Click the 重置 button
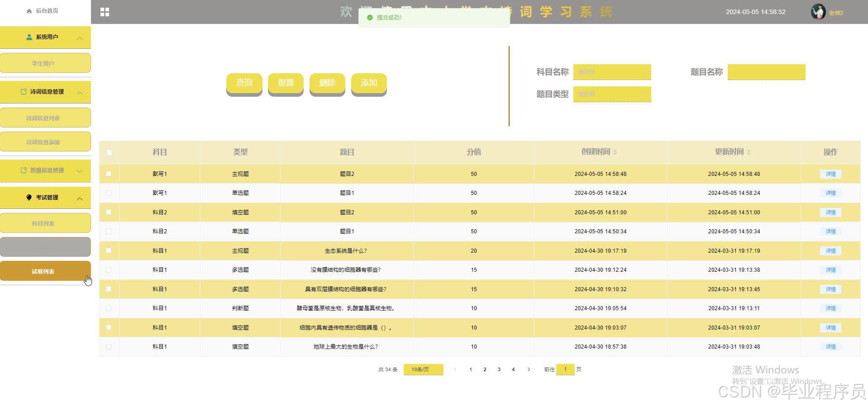This screenshot has height=406, width=868. coord(286,84)
